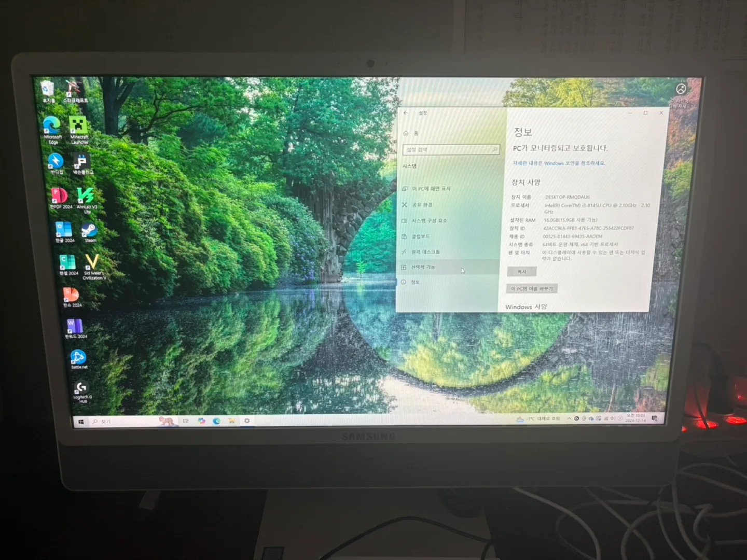Open the 한쇼 2024 desktop shortcut
The width and height of the screenshot is (747, 560).
click(x=72, y=297)
